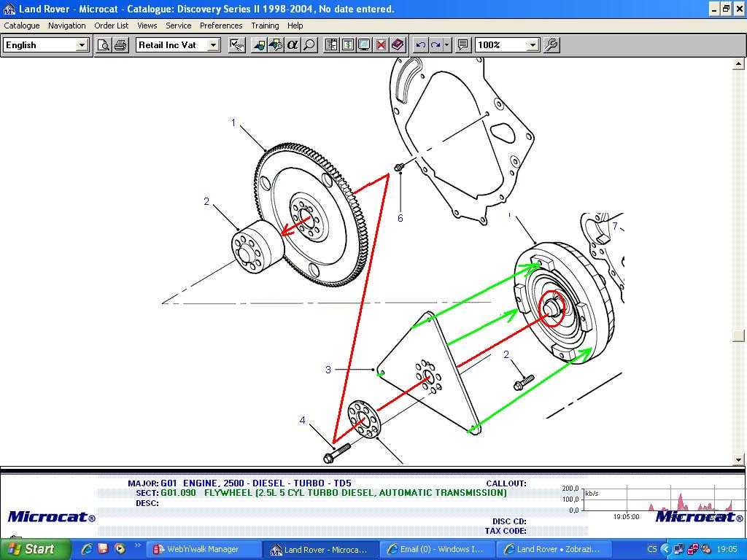Click the Windows Start button

pyautogui.click(x=35, y=549)
